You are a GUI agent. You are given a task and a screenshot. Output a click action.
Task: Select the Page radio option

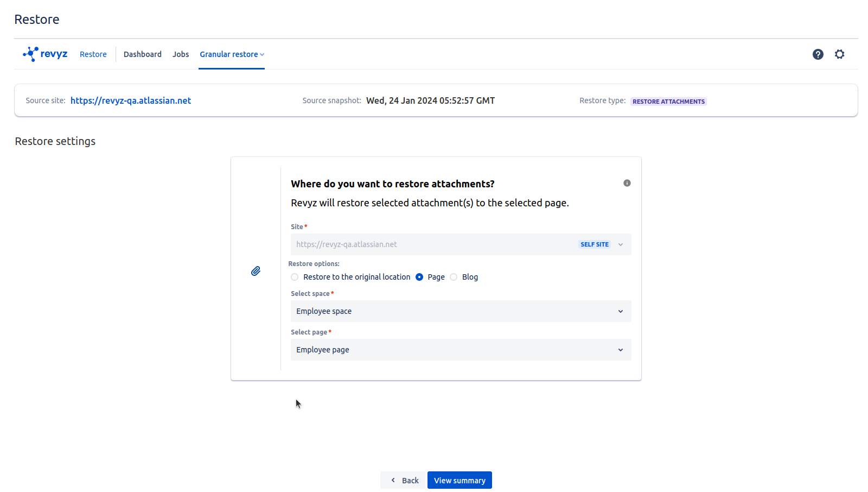419,277
